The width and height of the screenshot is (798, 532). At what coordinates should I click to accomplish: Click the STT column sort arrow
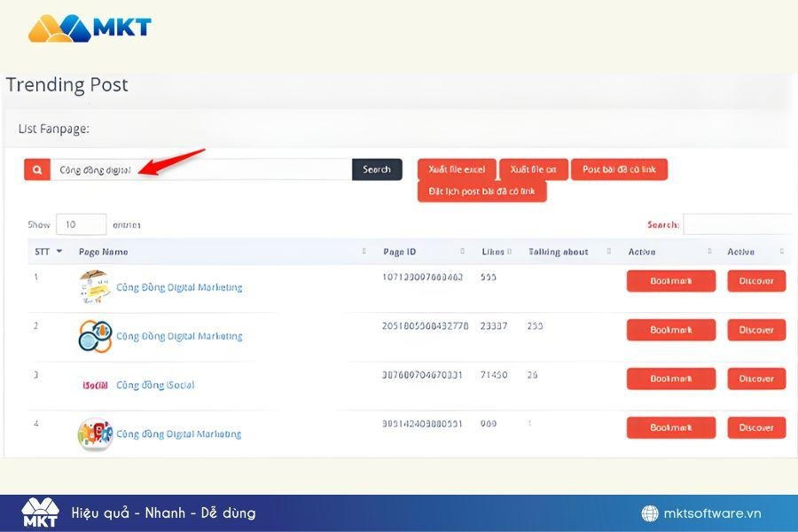pos(59,252)
